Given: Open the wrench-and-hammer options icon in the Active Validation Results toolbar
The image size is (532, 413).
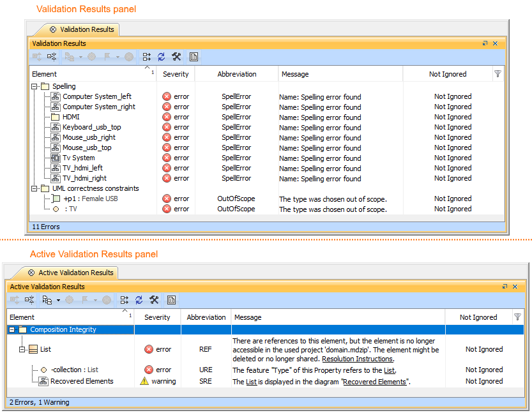Looking at the screenshot, I should (x=154, y=300).
